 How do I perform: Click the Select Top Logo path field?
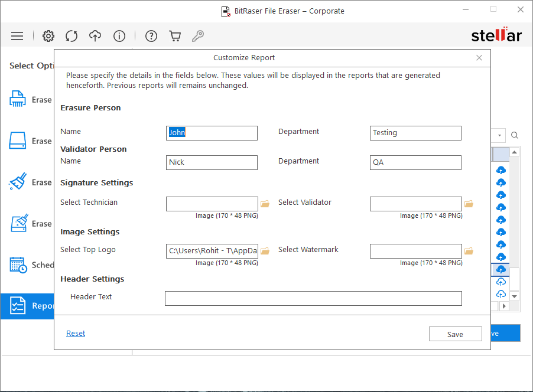pyautogui.click(x=212, y=251)
